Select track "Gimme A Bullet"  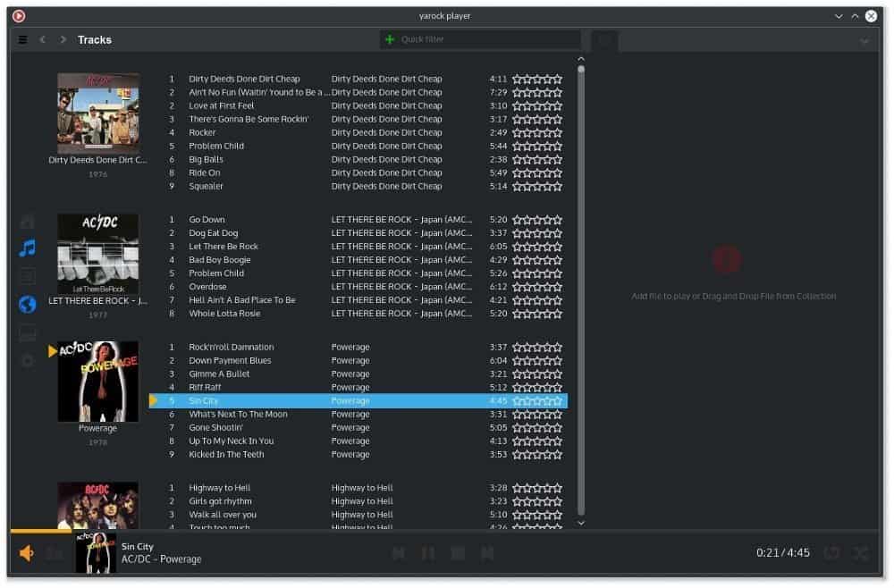coord(219,374)
